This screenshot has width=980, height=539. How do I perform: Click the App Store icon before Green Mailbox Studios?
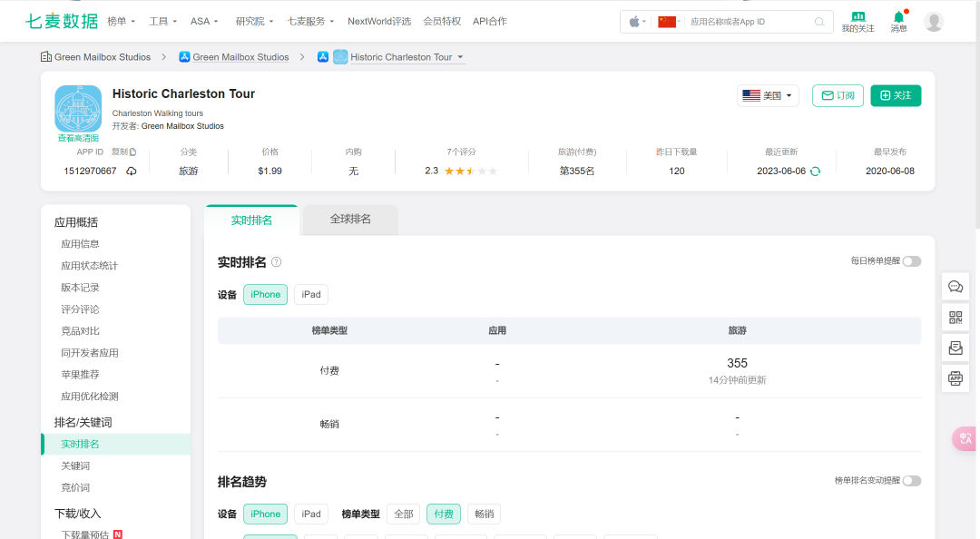coord(184,57)
